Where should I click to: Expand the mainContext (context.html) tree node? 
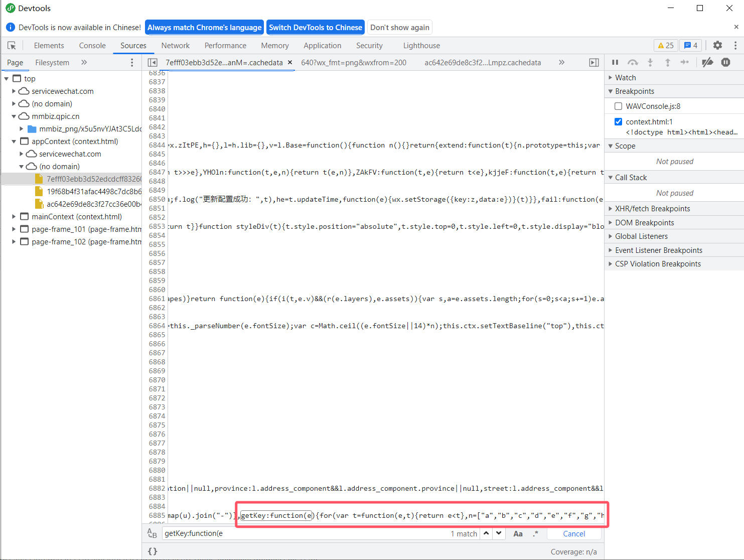(14, 217)
